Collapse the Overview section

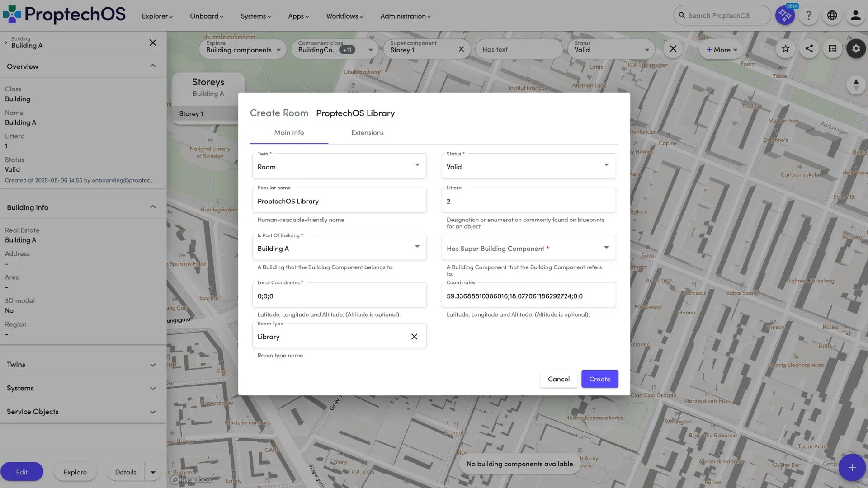click(153, 66)
